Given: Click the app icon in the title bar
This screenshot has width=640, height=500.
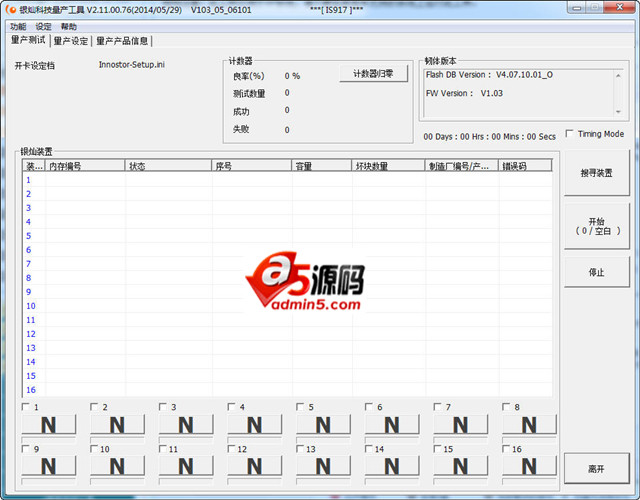Looking at the screenshot, I should coord(11,9).
